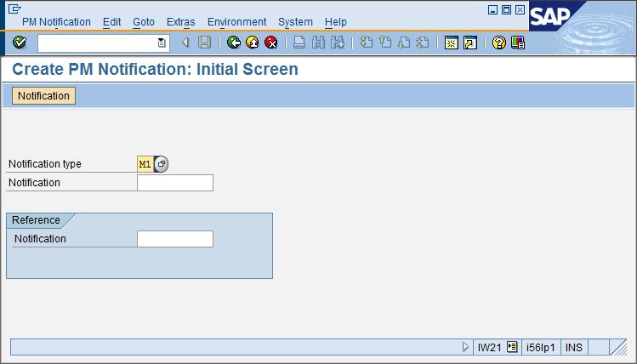Click the yellow Help question mark icon
Screen dimensions: 637x364
click(499, 43)
